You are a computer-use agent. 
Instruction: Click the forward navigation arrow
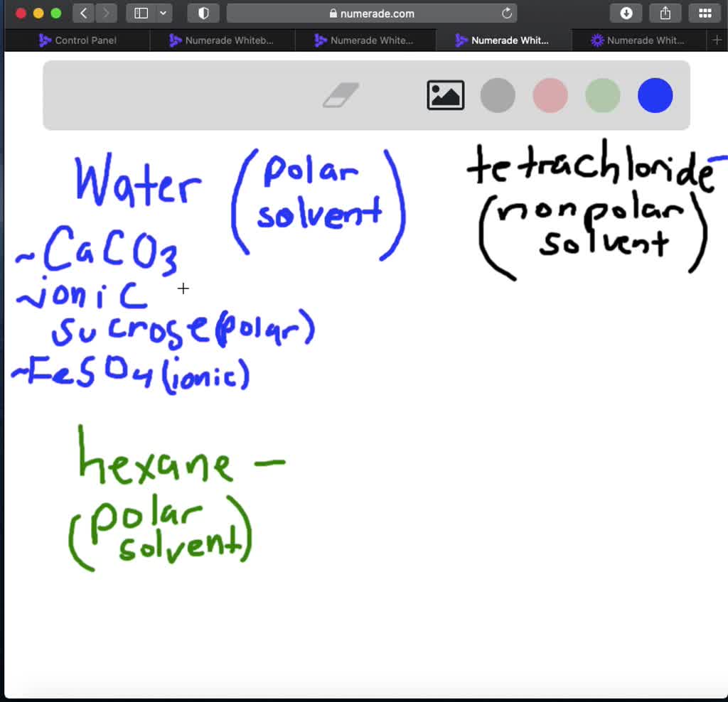pyautogui.click(x=107, y=13)
